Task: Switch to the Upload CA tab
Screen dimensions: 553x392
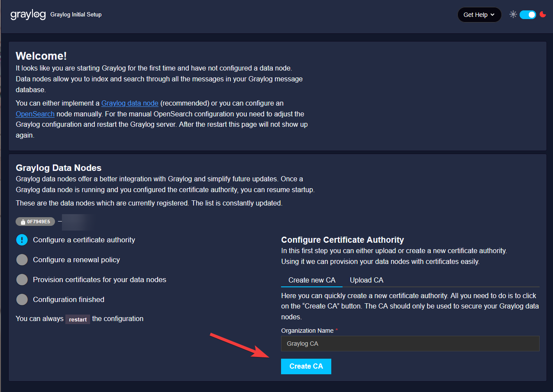Action: tap(366, 280)
